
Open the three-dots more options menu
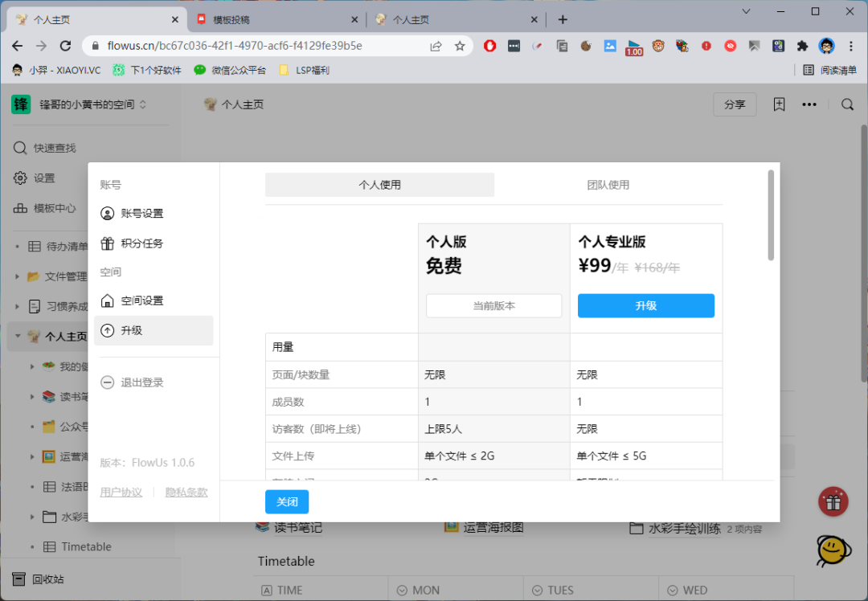click(x=809, y=104)
